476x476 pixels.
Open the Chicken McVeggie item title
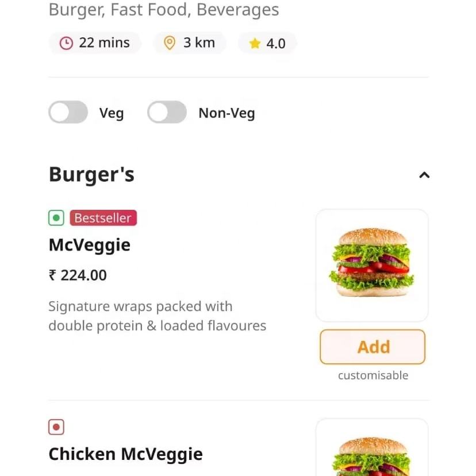pos(125,454)
